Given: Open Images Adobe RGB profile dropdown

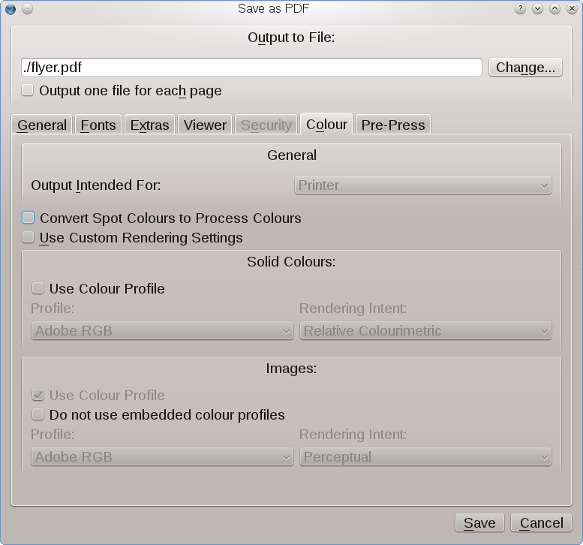Looking at the screenshot, I should pyautogui.click(x=162, y=457).
